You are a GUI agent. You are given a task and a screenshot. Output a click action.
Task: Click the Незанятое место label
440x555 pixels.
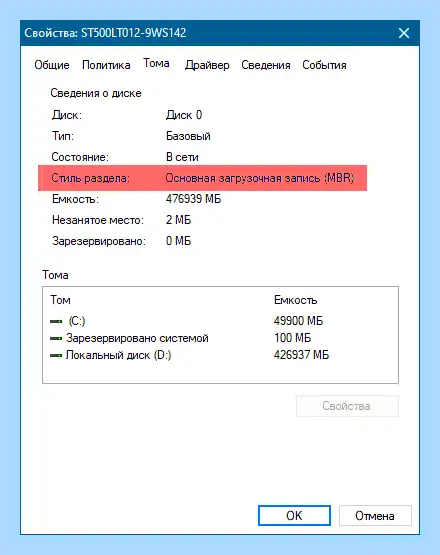98,220
